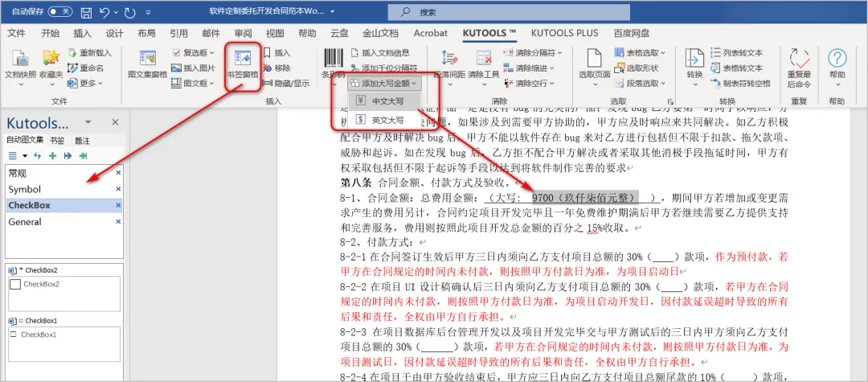The height and width of the screenshot is (382, 868).
Task: Open 清除分隔符 dropdown
Action: tap(533, 53)
